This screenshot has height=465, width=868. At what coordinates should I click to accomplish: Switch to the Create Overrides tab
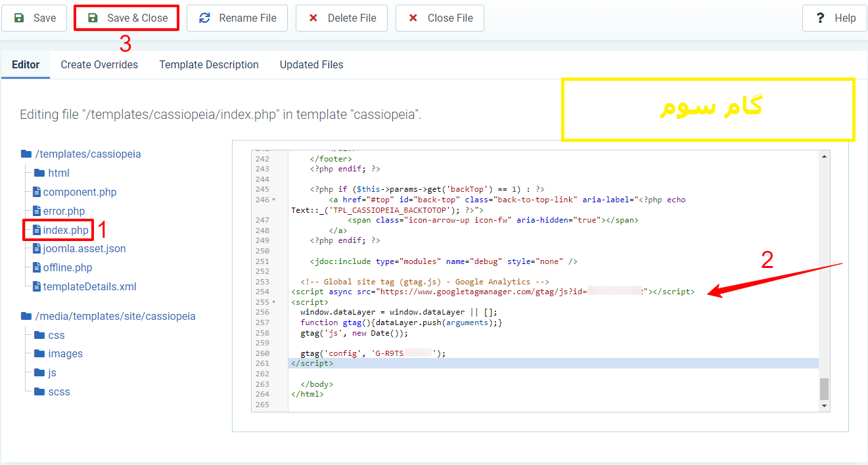coord(99,65)
